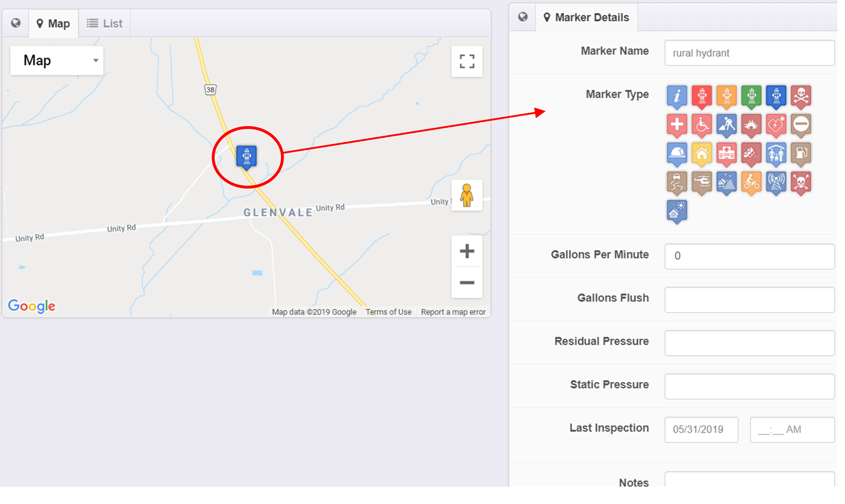
Task: Open the Map type dropdown
Action: click(x=57, y=61)
